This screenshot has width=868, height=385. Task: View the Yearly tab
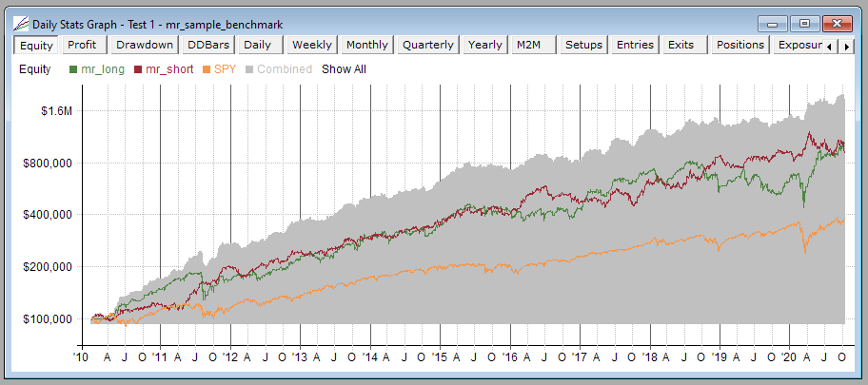click(x=484, y=45)
